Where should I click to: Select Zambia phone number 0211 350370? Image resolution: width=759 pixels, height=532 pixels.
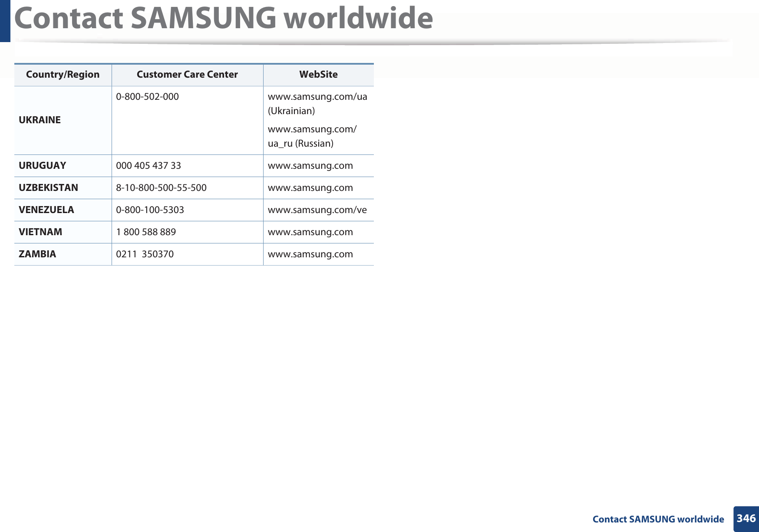coord(145,254)
